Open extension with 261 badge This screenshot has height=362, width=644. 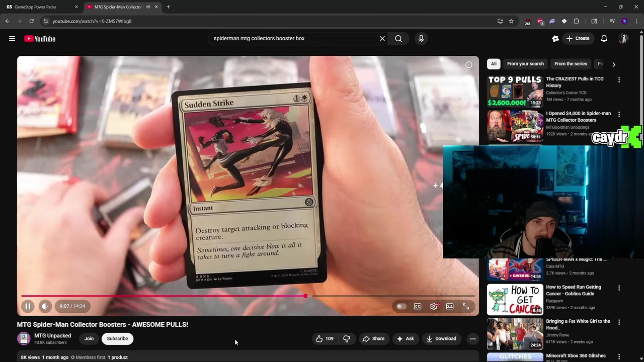[528, 22]
